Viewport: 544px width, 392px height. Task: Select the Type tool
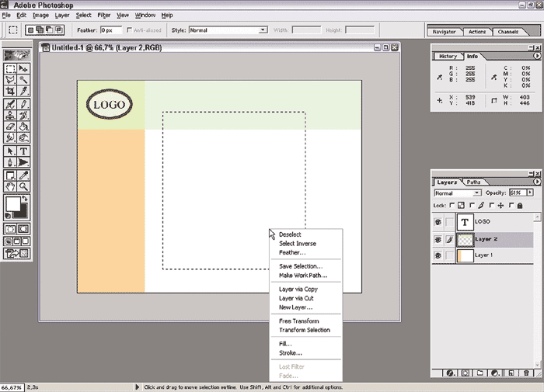click(x=24, y=151)
